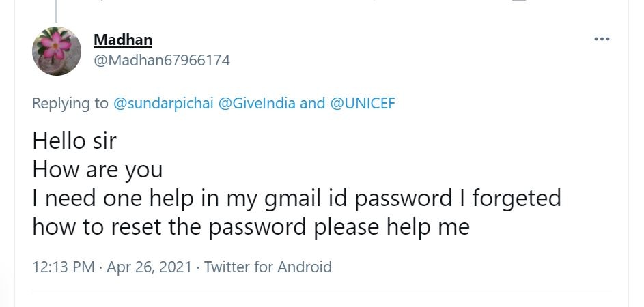This screenshot has height=307, width=644.
Task: Click the line 'how to reset the password'
Action: 251,226
